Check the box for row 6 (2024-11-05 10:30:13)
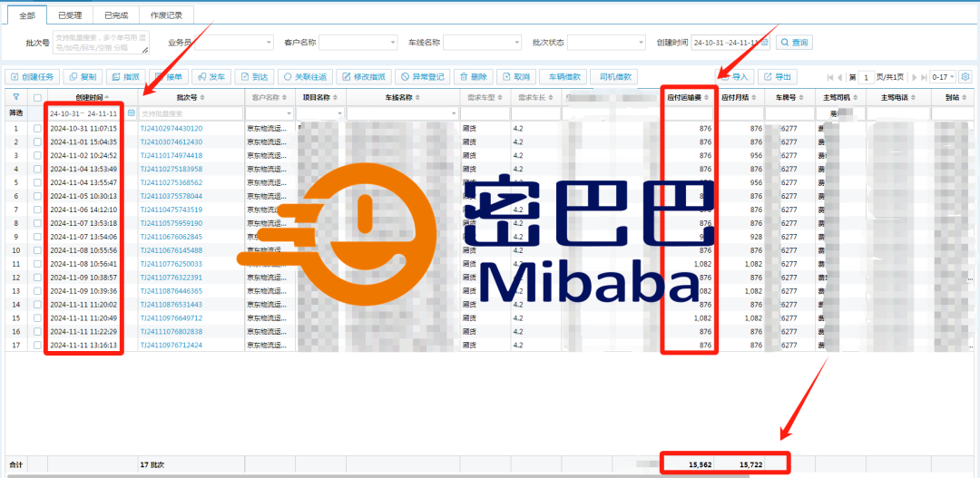The image size is (980, 478). tap(37, 196)
